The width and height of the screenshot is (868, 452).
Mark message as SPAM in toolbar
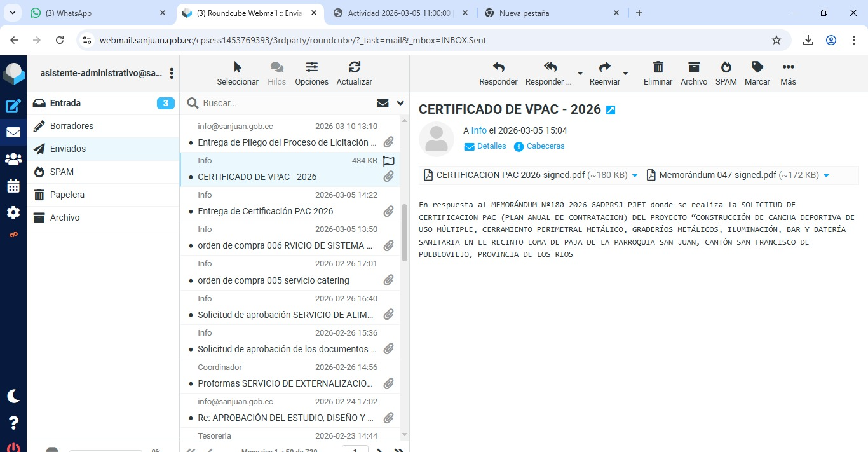point(726,67)
